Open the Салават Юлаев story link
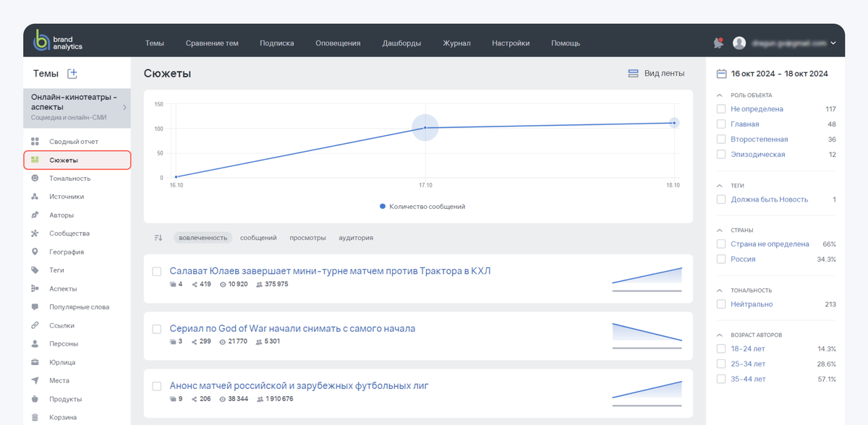Screen dimensions: 868x425 pyautogui.click(x=330, y=271)
